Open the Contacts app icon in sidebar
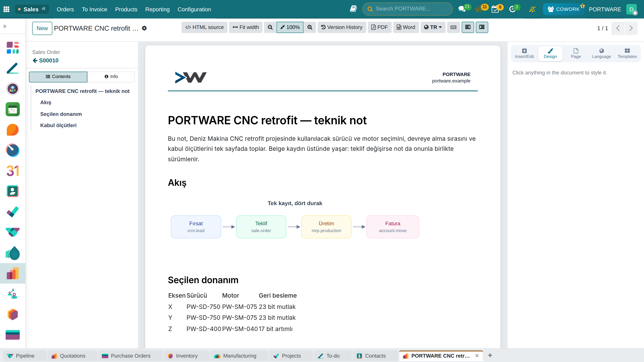Image resolution: width=644 pixels, height=362 pixels. click(12, 191)
